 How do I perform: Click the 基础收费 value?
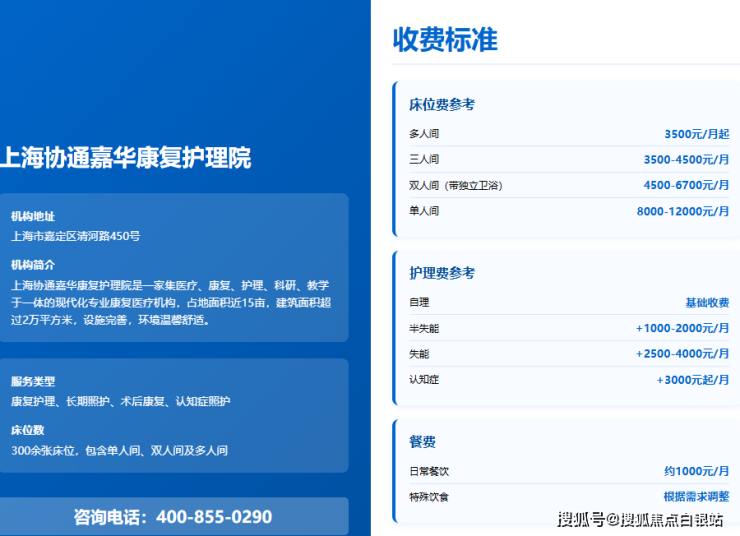(x=707, y=302)
